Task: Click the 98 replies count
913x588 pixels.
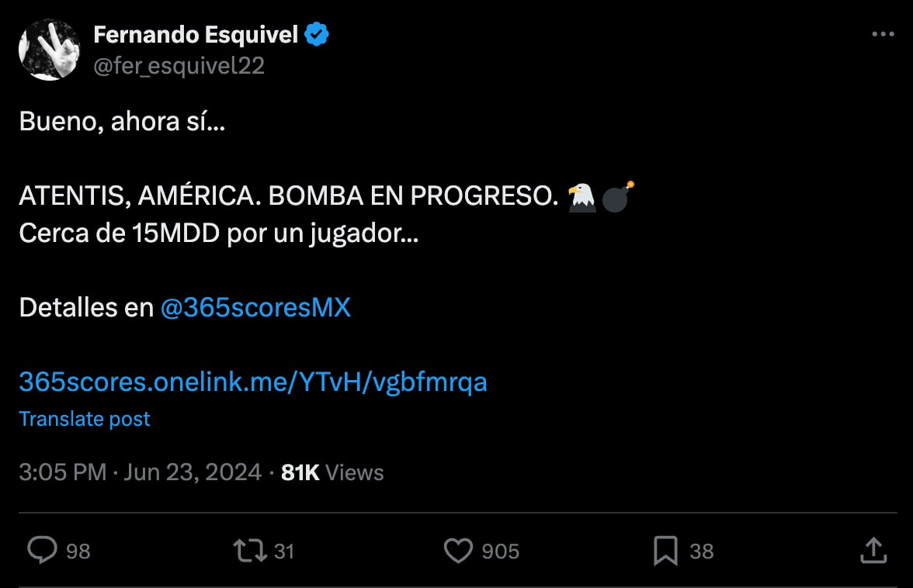Action: (x=78, y=551)
